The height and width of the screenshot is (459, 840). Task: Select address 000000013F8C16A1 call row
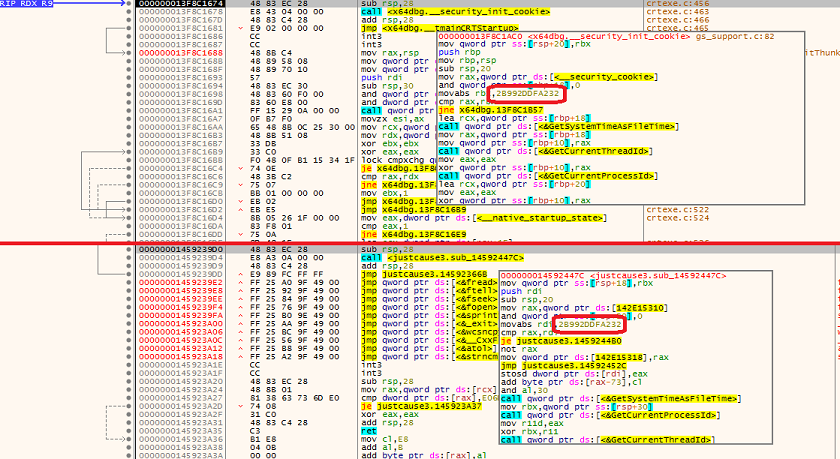click(x=179, y=109)
